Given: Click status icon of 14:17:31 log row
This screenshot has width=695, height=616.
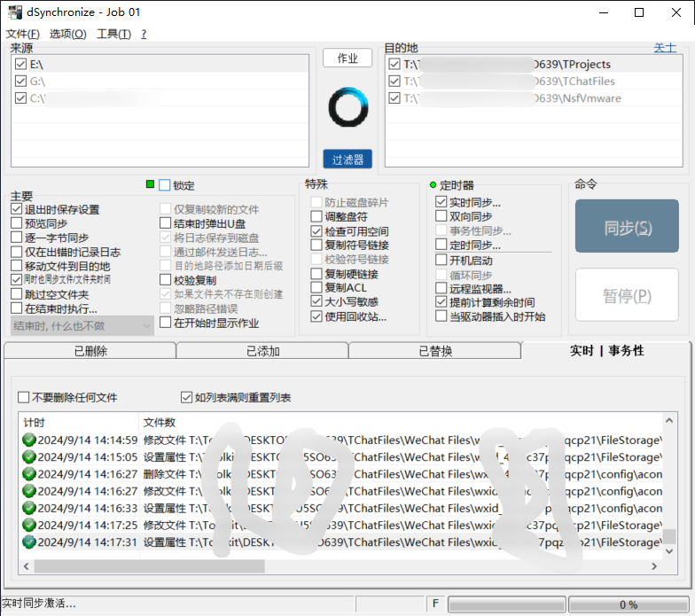Looking at the screenshot, I should click(x=28, y=542).
